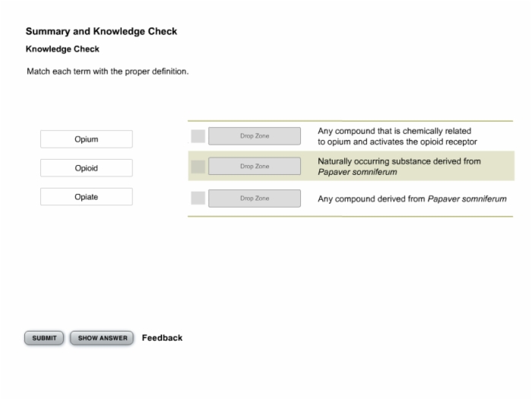The width and height of the screenshot is (532, 400).
Task: Click Drop Zone in highlighted naturally occurring row
Action: tap(255, 167)
